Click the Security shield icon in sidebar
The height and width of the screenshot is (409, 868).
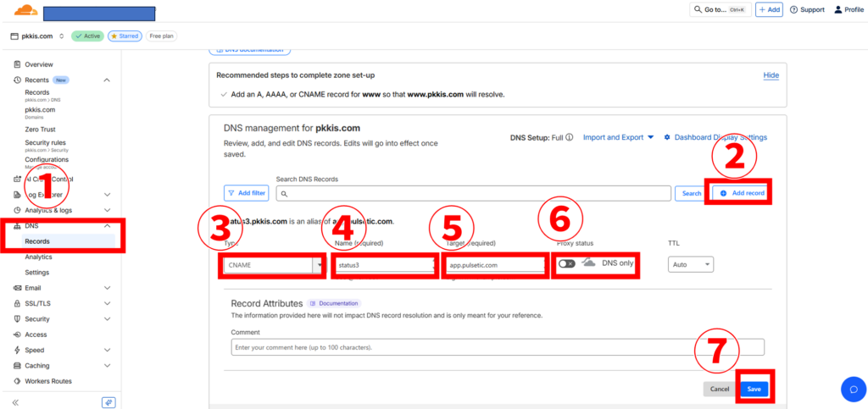pos(17,319)
